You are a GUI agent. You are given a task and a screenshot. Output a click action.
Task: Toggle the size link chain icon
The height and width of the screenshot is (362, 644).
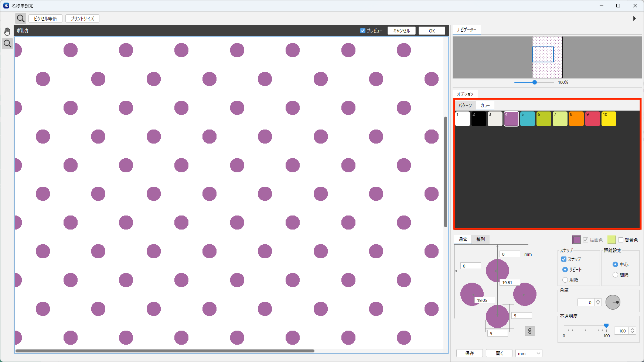click(529, 331)
